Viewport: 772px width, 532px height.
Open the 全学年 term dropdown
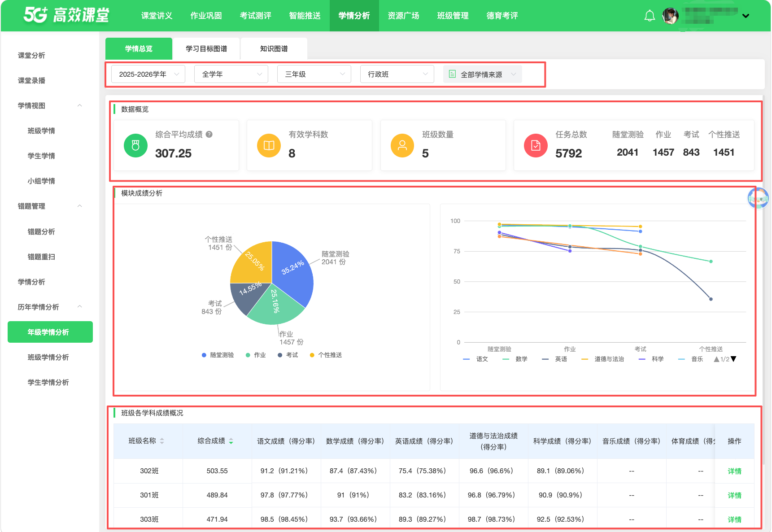[231, 74]
